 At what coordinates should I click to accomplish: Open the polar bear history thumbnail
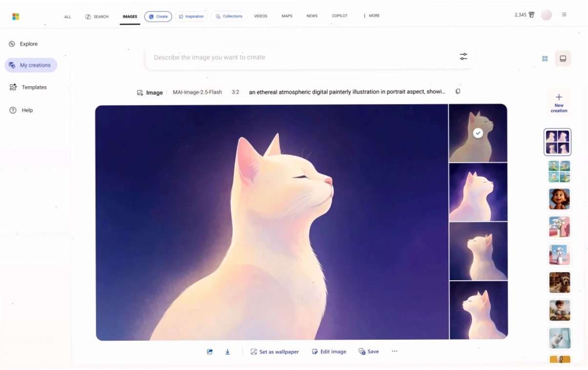(x=559, y=338)
